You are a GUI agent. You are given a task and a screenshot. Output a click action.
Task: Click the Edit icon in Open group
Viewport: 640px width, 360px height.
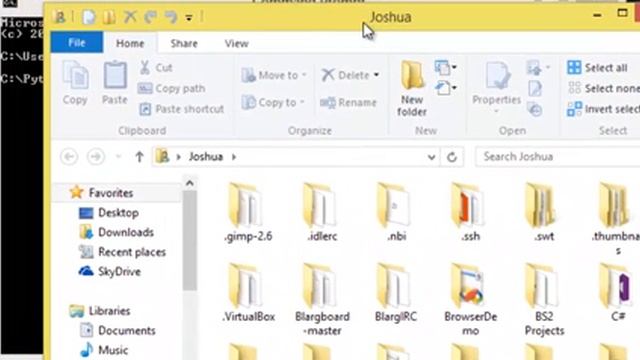[x=535, y=89]
